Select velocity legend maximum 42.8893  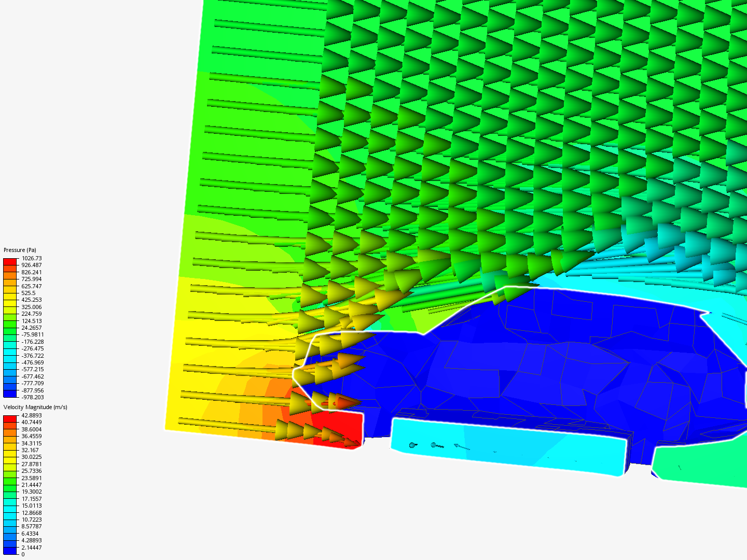pos(32,415)
